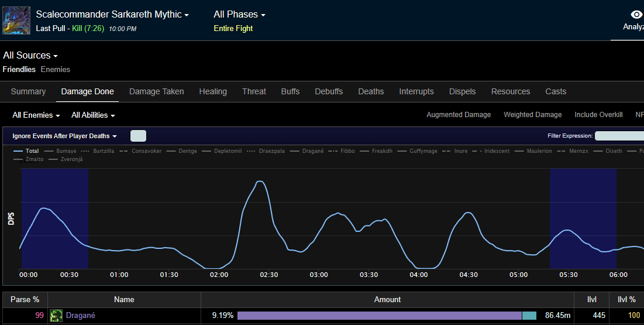Click the DPS peak near 02:30

[260, 182]
